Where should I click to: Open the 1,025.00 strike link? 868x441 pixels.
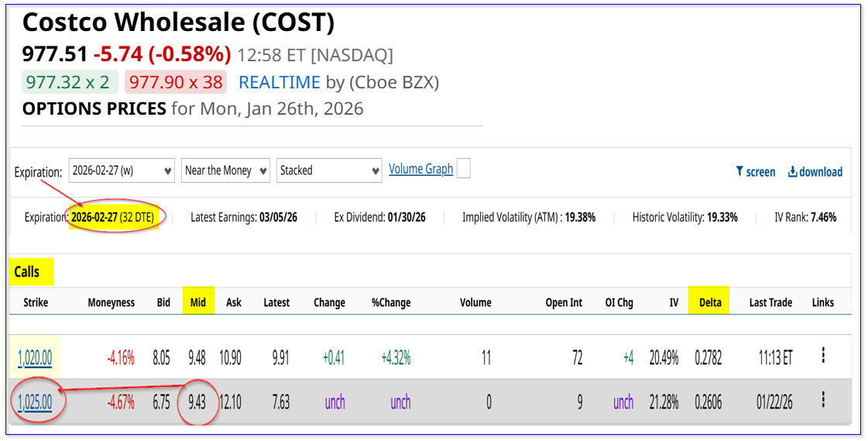point(36,401)
